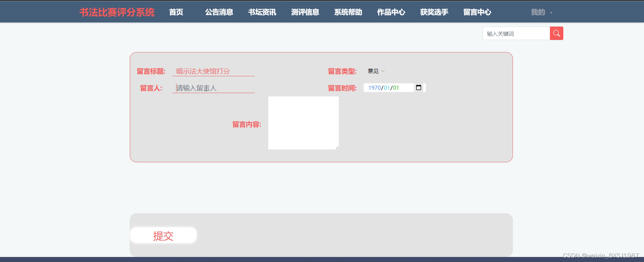Screen dimensions: 644x262
Task: Open the 留言中心 menu item
Action: tap(477, 12)
